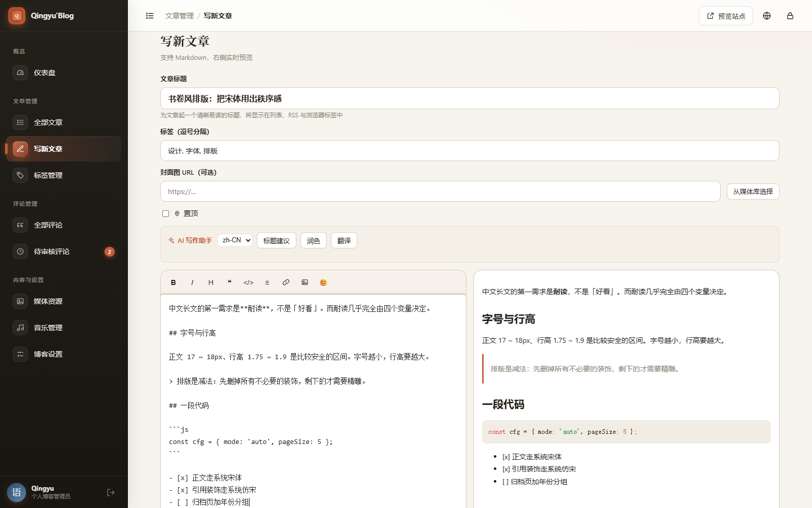Apply bold formatting in editor toolbar
The image size is (812, 508).
pos(174,282)
